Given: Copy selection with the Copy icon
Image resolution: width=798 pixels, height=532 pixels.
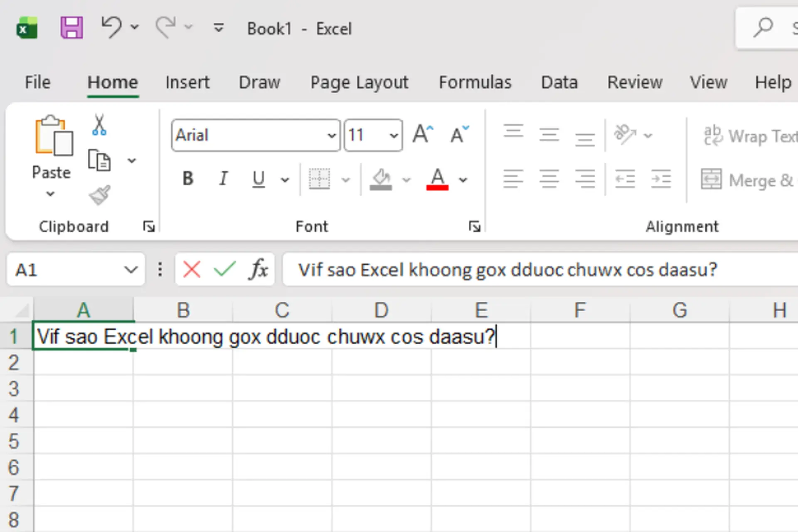Looking at the screenshot, I should click(99, 160).
